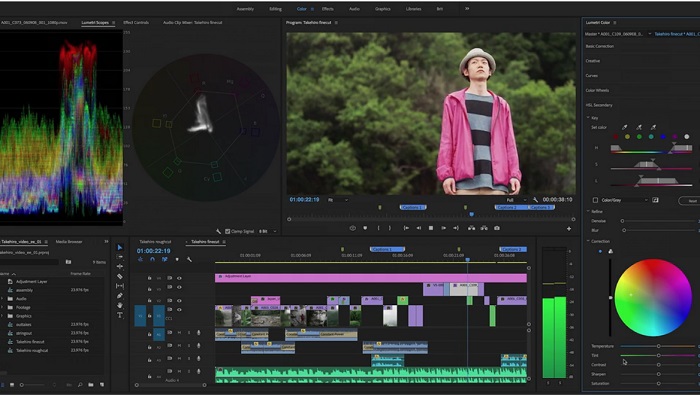Toggle the V1 source patch
The height and width of the screenshot is (396, 700).
[140, 316]
